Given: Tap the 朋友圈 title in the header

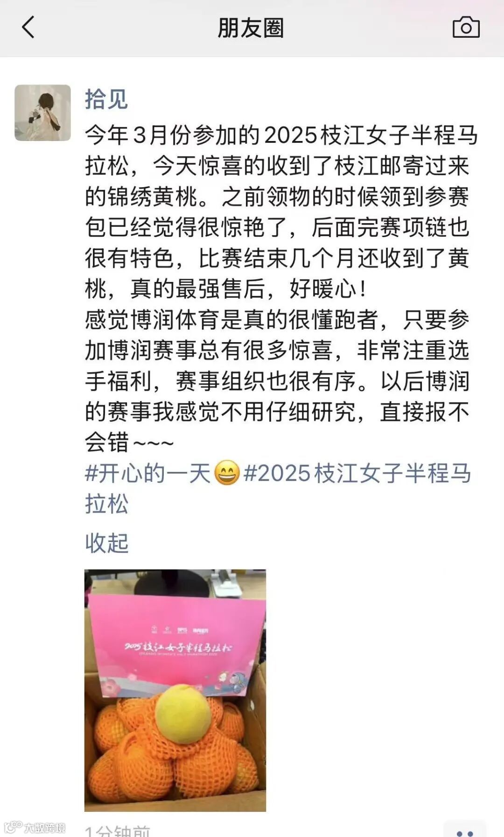Looking at the screenshot, I should coord(251,28).
